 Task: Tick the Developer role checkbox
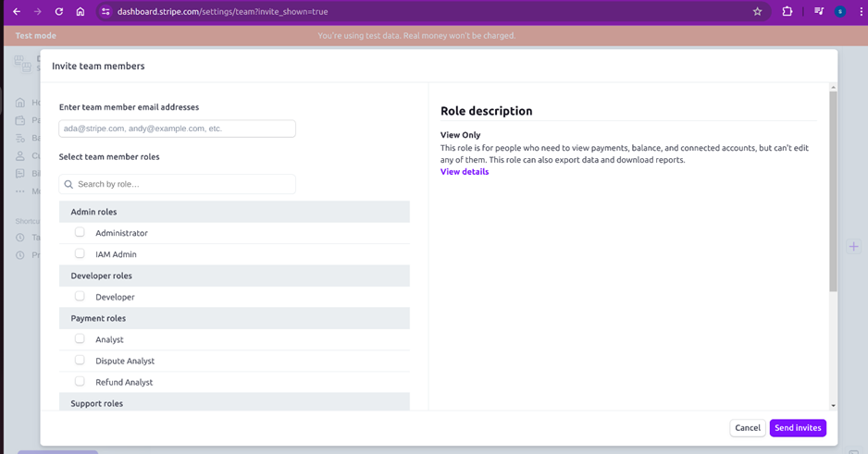point(80,297)
